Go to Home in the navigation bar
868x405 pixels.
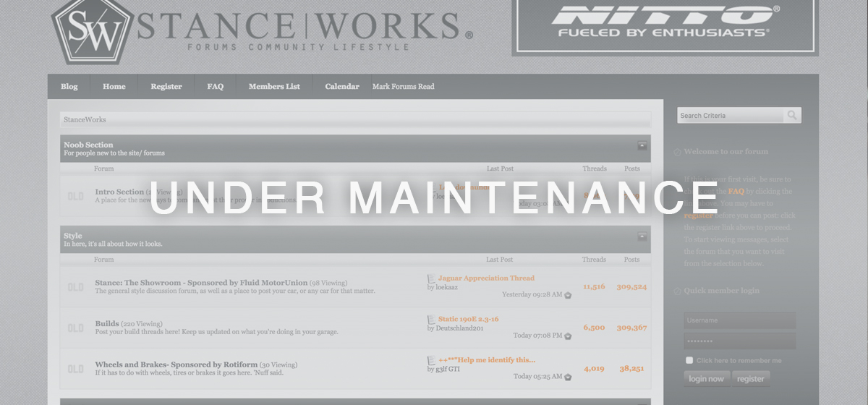point(114,87)
